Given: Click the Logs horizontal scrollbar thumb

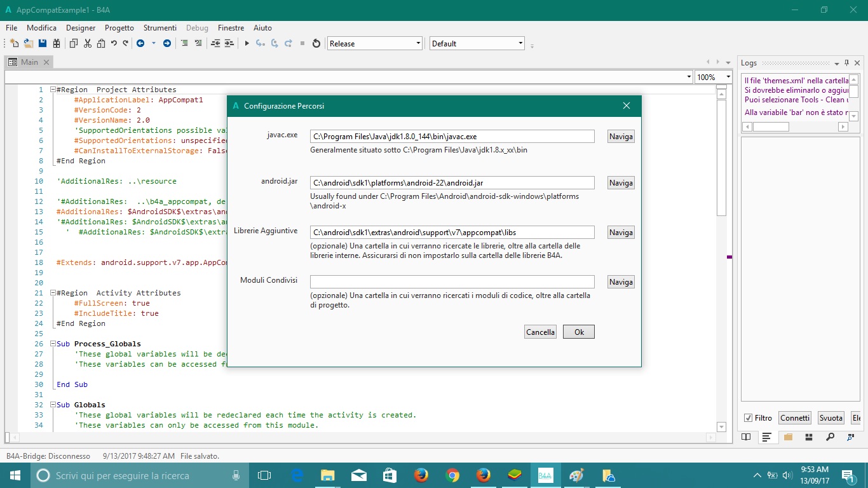Looking at the screenshot, I should (x=771, y=126).
